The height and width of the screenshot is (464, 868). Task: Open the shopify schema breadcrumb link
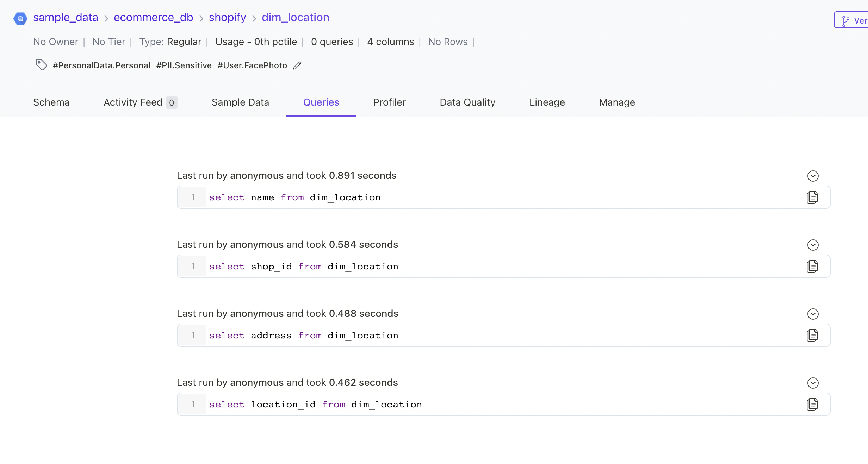(x=227, y=17)
